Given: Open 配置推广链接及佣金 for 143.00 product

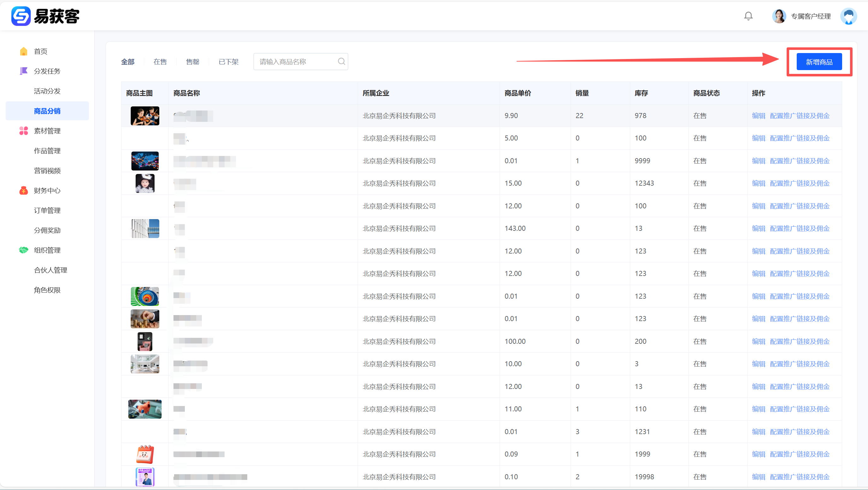Looking at the screenshot, I should (799, 228).
